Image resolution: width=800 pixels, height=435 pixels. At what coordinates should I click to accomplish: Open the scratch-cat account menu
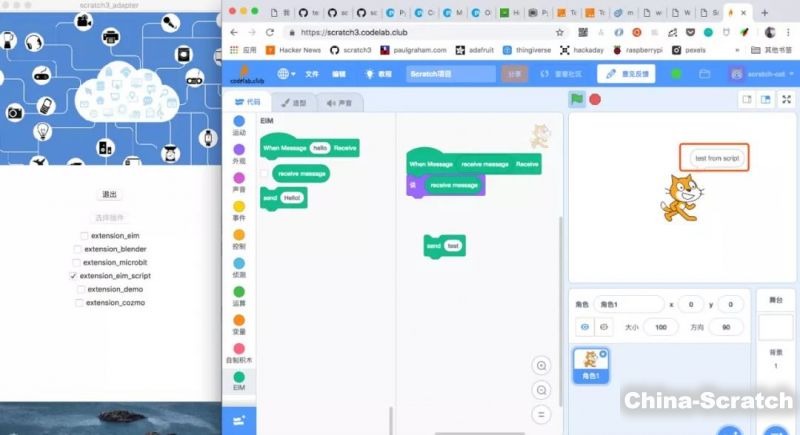tap(764, 74)
